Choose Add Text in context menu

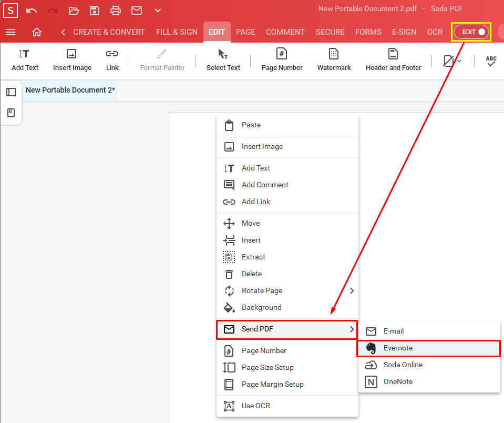coord(287,168)
